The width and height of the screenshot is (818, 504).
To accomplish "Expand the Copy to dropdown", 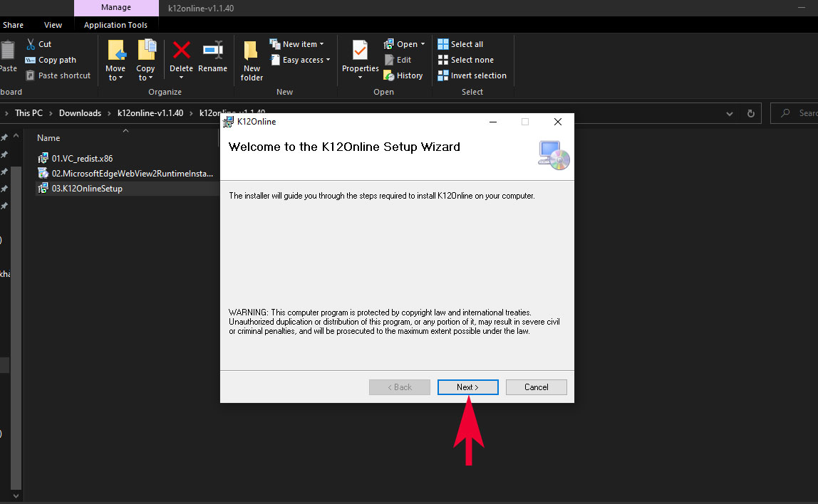I will (145, 78).
